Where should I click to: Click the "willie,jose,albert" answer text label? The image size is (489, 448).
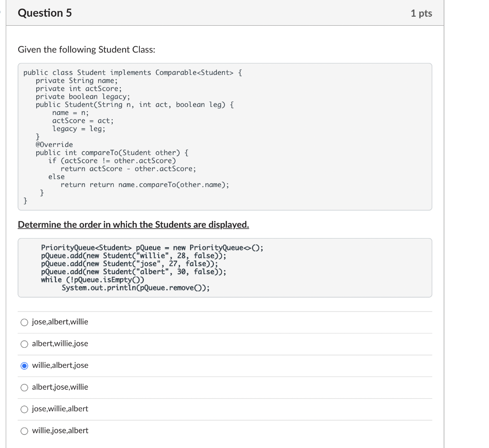pyautogui.click(x=60, y=430)
